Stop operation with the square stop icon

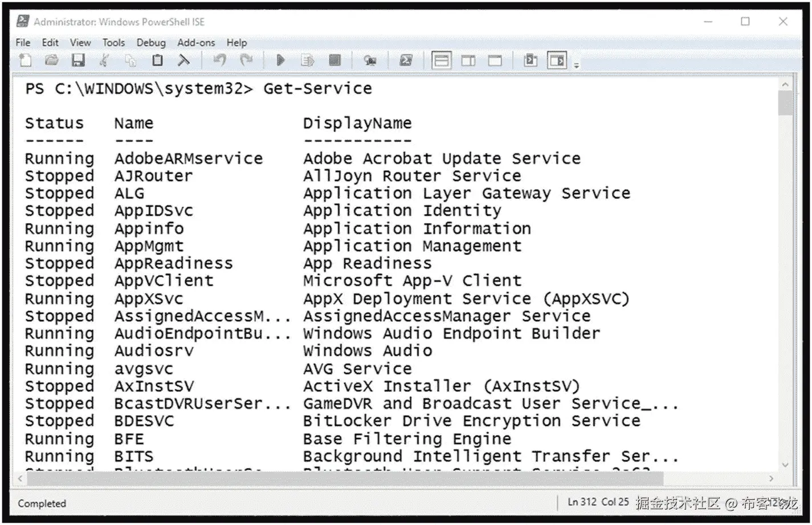coord(335,60)
